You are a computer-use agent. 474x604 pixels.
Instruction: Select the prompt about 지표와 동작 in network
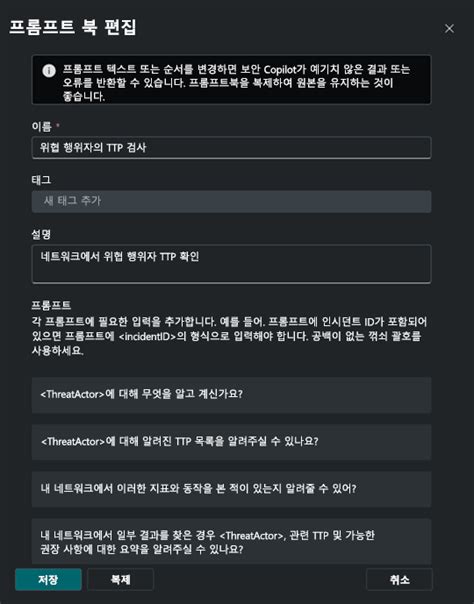231,489
